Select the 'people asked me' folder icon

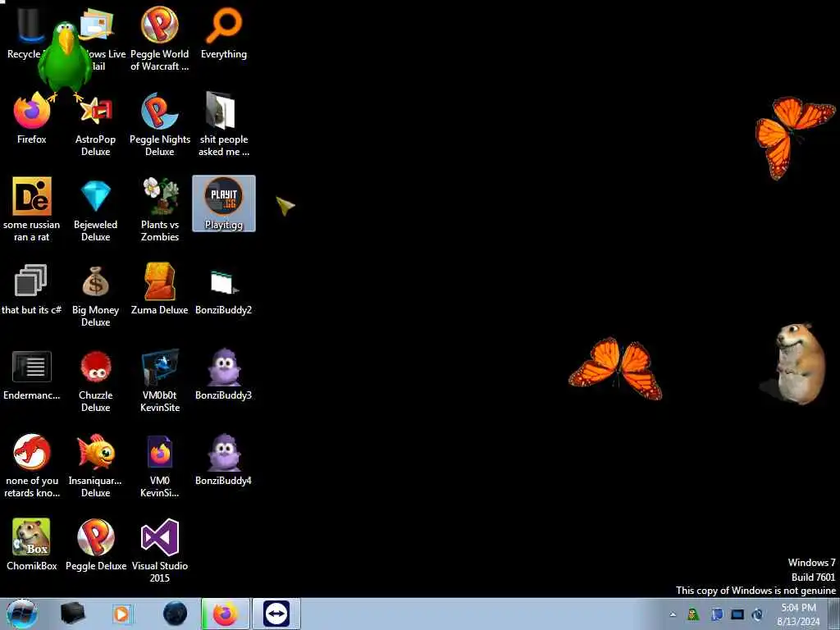[x=224, y=123]
